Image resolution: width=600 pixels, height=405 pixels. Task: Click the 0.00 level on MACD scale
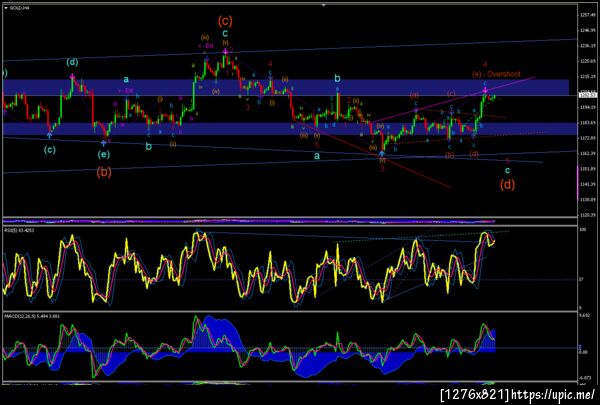click(581, 351)
